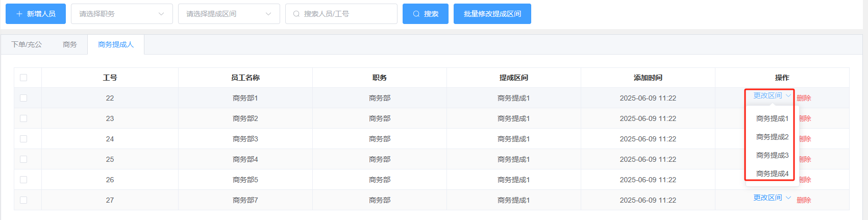Open the 请选择职务 dropdown

click(x=121, y=14)
